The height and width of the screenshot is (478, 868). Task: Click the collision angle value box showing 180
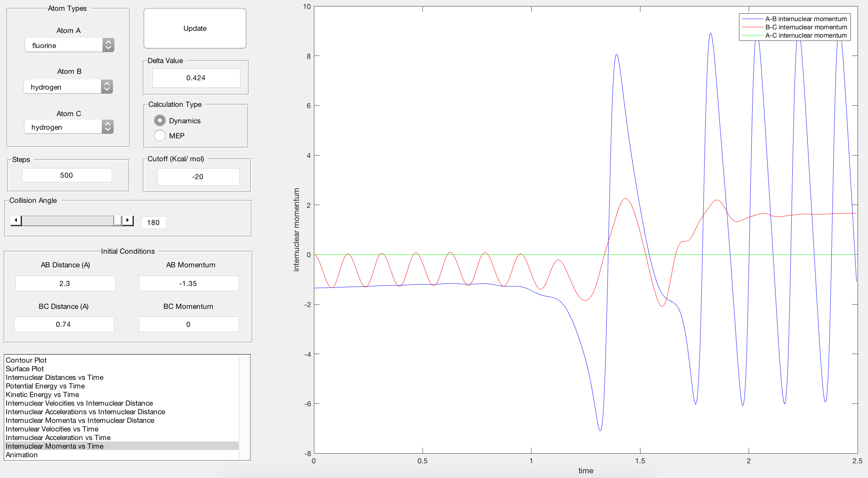coord(153,223)
